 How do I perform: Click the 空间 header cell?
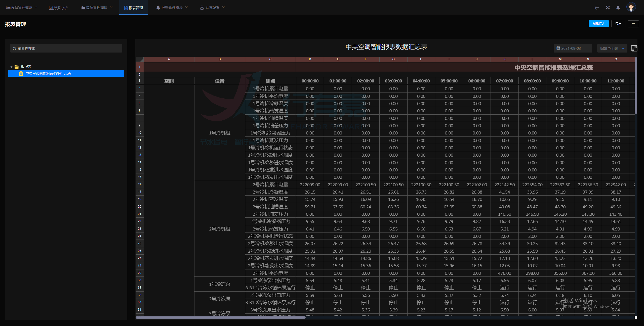point(169,81)
